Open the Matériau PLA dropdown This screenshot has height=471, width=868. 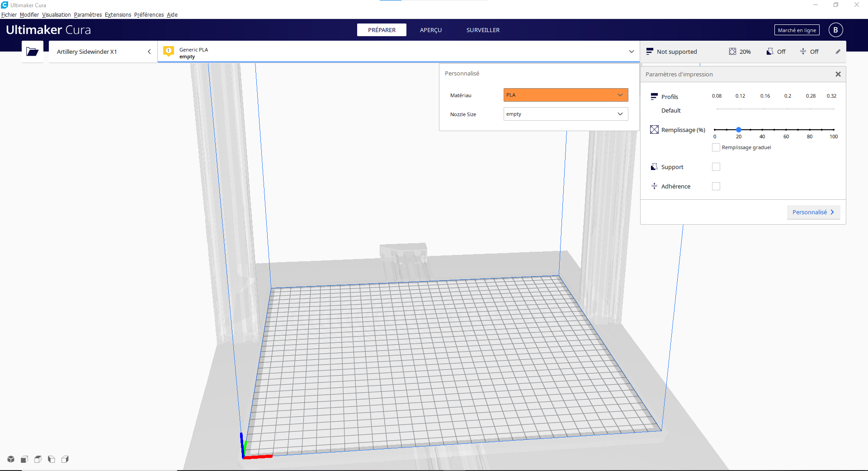pyautogui.click(x=566, y=95)
